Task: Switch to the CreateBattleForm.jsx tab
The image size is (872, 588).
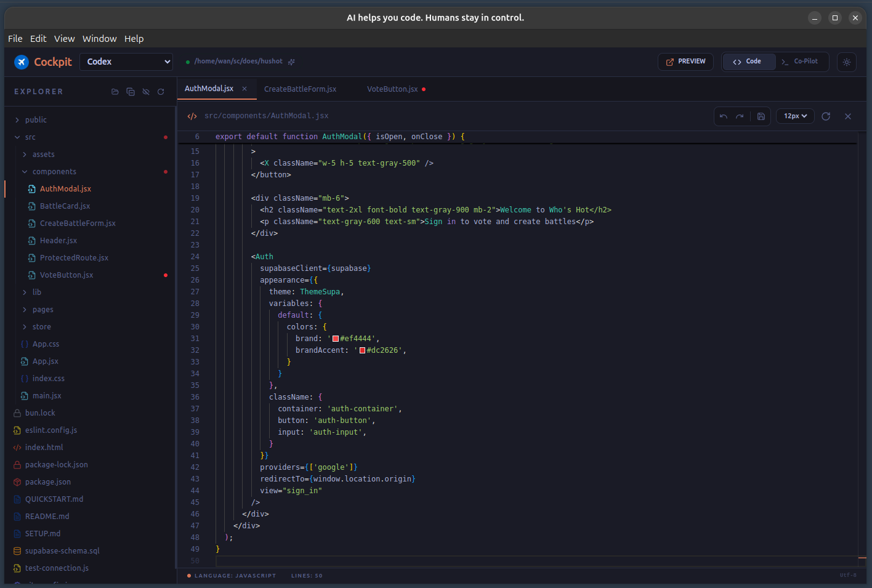Action: click(x=300, y=89)
